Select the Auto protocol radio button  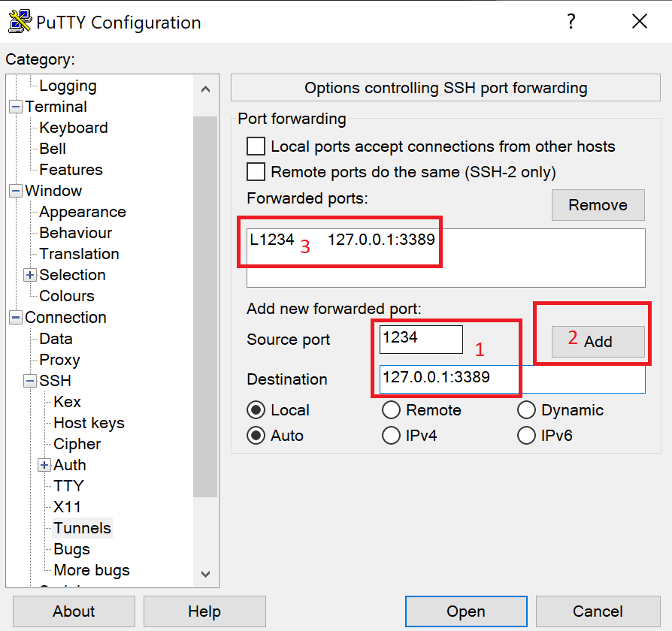pos(256,436)
